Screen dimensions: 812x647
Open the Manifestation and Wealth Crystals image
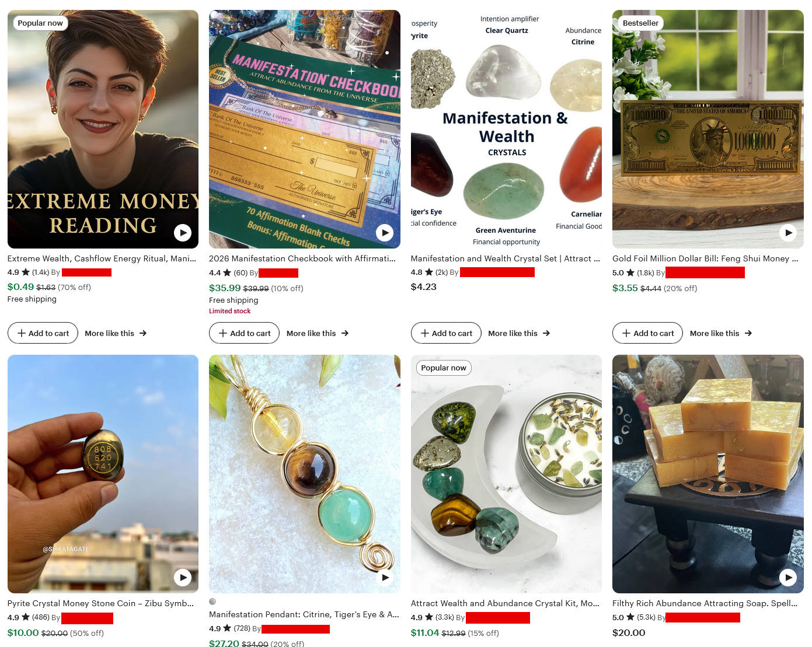(x=506, y=129)
